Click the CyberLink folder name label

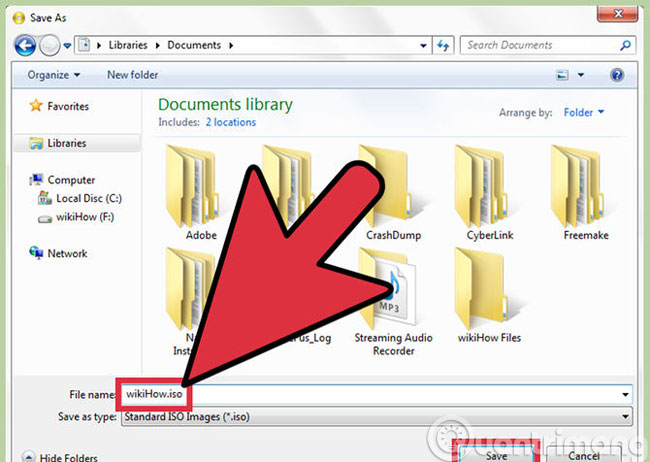490,235
